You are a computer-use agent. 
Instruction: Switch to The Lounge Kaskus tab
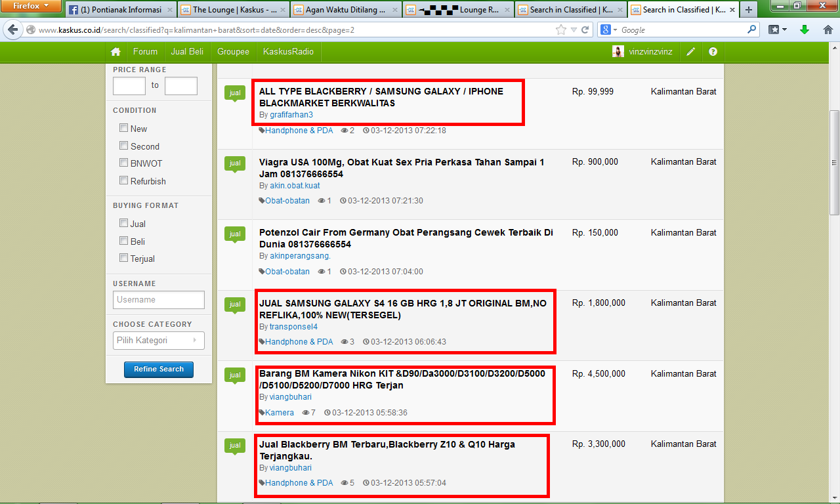point(232,10)
